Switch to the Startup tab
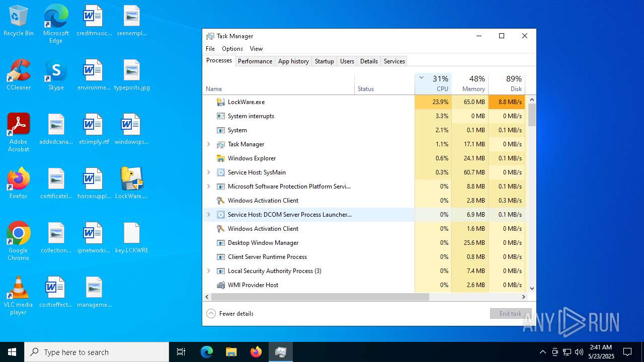Viewport: 644px width, 362px height. (x=324, y=61)
